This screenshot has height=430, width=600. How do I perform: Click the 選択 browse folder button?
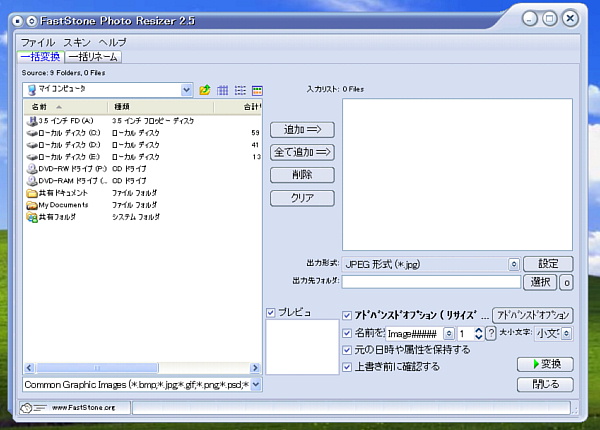[540, 282]
